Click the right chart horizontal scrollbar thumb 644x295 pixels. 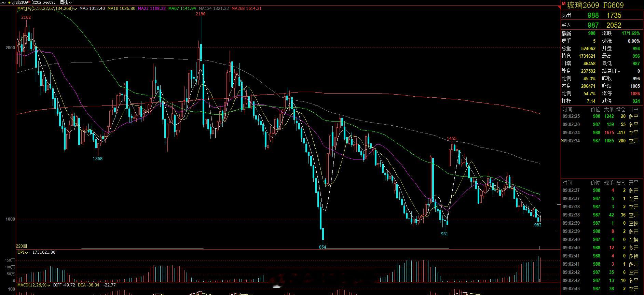pos(387,248)
